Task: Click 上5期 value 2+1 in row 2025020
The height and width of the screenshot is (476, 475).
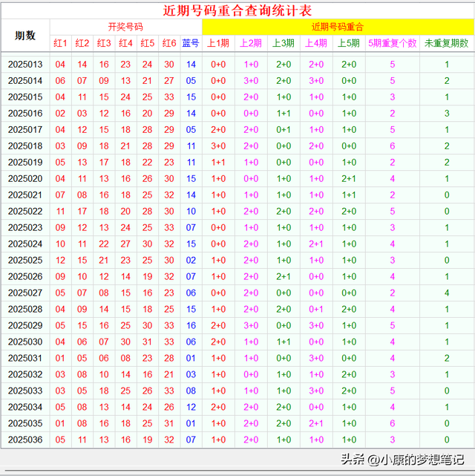Action: click(349, 179)
